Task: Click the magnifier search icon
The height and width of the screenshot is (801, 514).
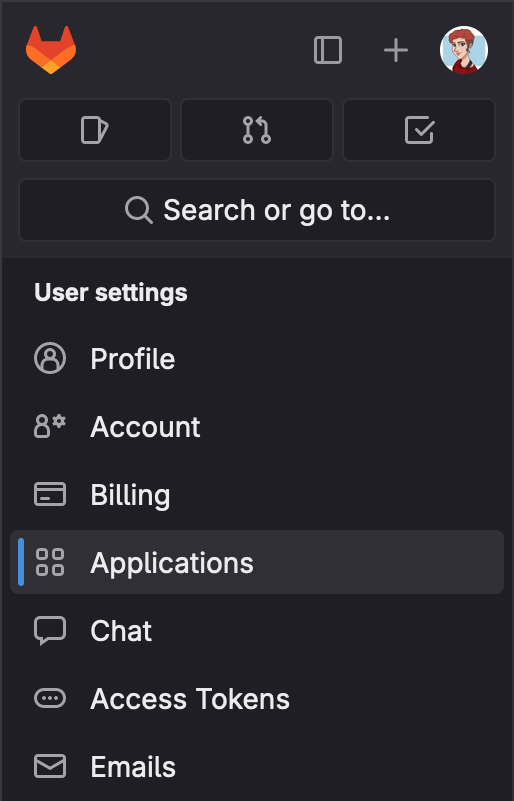Action: click(x=138, y=210)
